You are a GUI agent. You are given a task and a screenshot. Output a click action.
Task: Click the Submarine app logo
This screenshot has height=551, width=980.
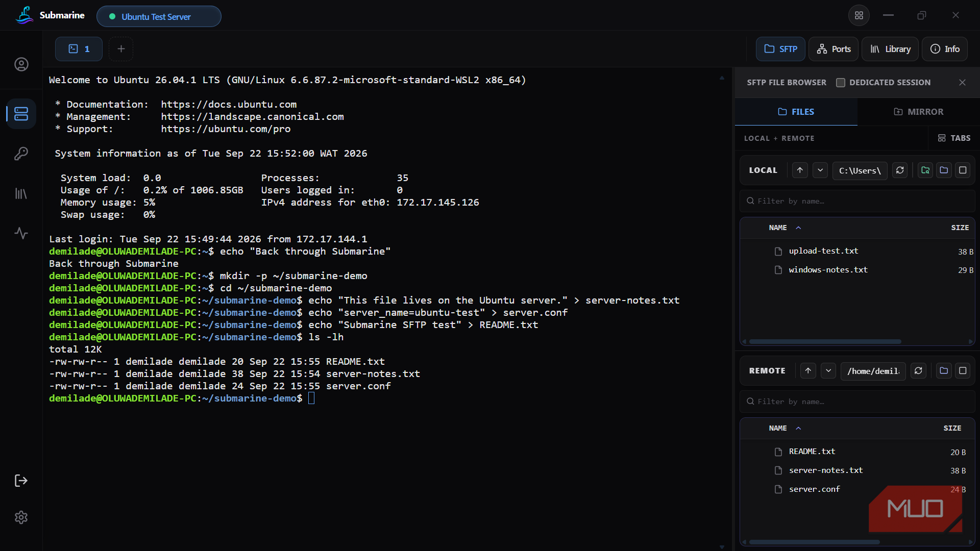(24, 15)
